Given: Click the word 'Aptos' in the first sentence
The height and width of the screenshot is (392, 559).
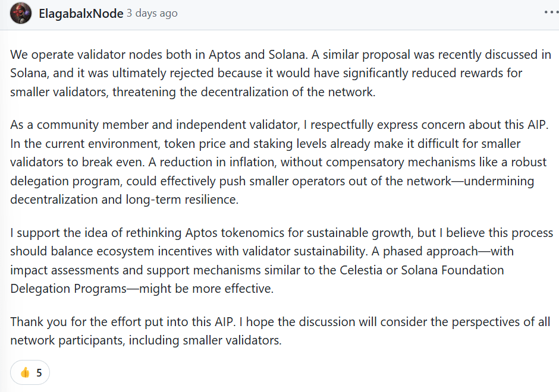Looking at the screenshot, I should click(225, 55).
